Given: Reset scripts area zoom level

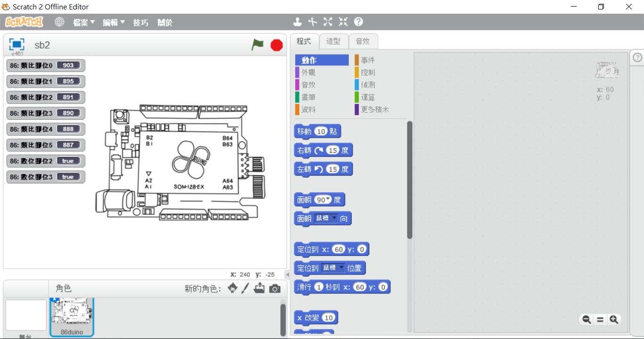Looking at the screenshot, I should point(600,319).
